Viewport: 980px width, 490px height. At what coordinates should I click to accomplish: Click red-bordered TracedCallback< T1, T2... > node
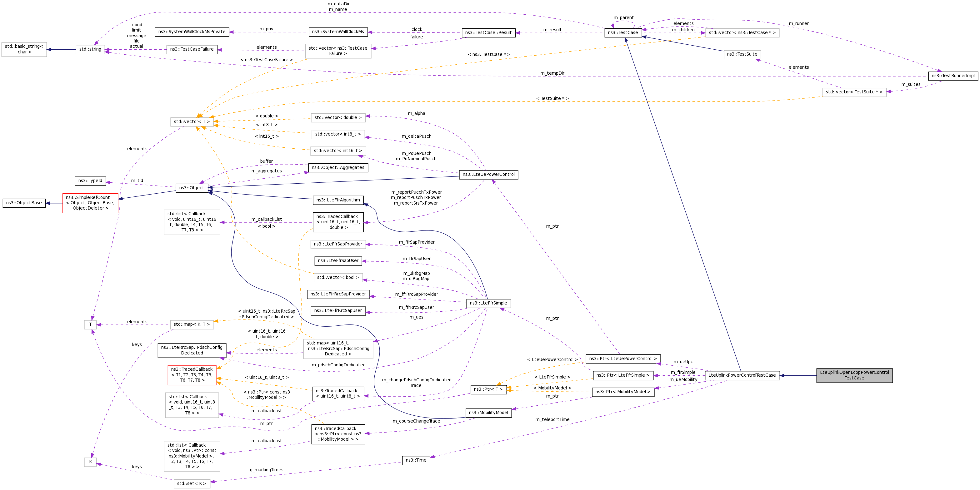coord(192,375)
